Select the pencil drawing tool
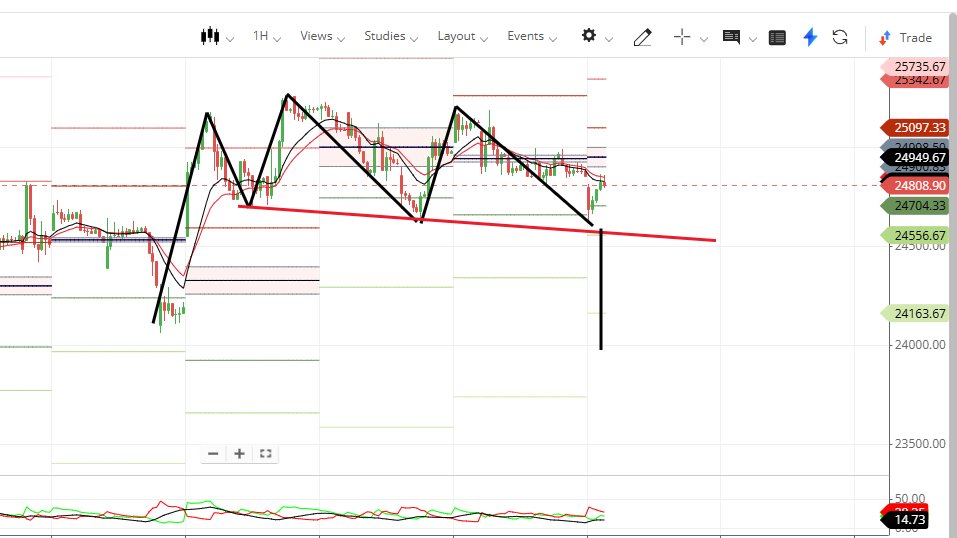This screenshot has height=538, width=957. 643,37
